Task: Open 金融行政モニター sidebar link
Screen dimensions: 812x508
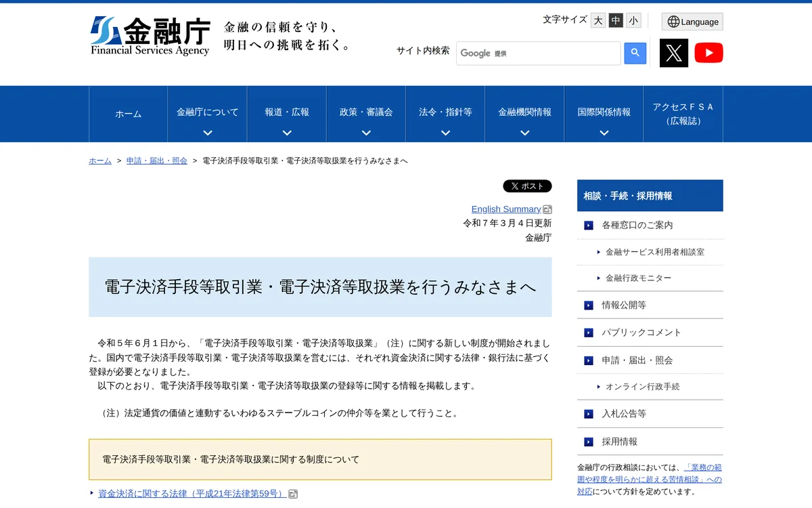Action: [x=639, y=278]
